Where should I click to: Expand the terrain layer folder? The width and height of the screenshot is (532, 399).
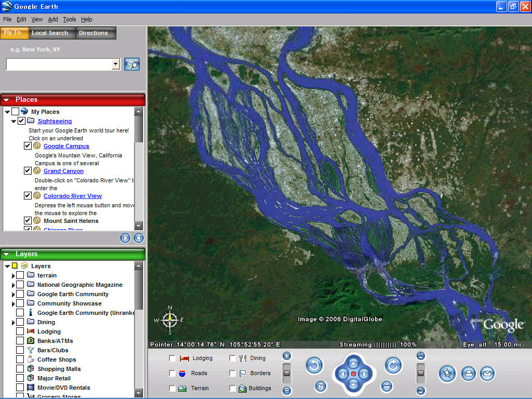(x=13, y=275)
